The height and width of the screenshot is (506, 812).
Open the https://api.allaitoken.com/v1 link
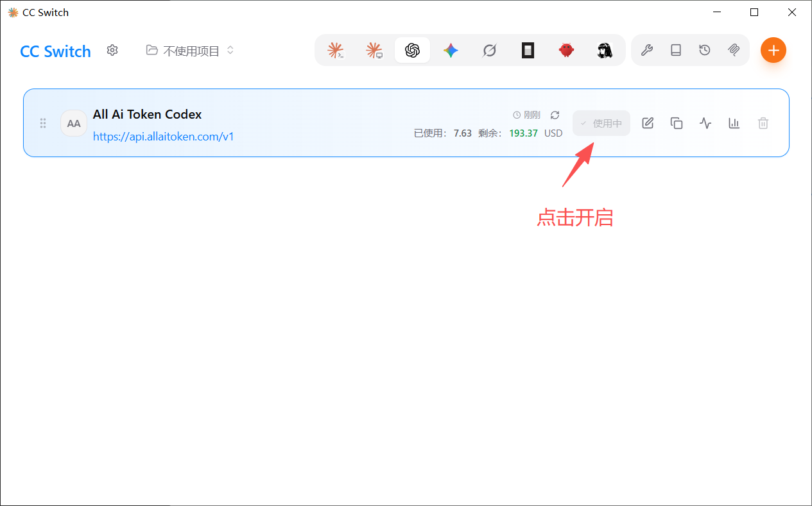point(164,136)
